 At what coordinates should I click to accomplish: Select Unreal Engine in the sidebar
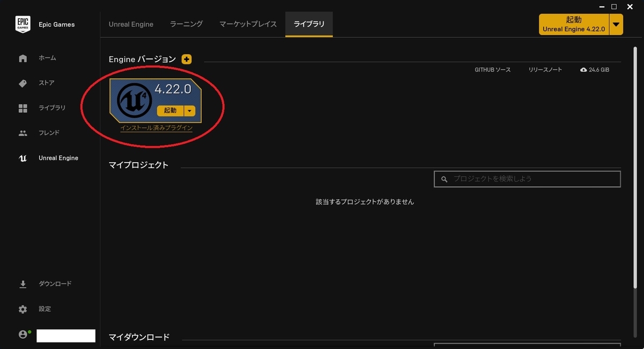[58, 158]
